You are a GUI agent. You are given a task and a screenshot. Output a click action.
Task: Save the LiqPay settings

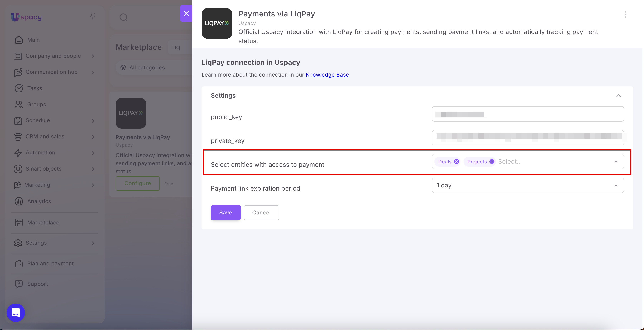[225, 213]
